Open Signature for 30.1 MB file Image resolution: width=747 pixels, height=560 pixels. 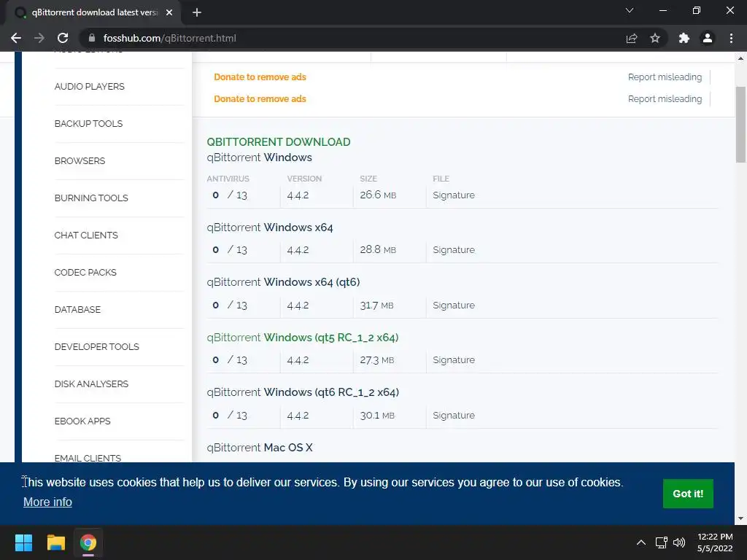tap(454, 415)
